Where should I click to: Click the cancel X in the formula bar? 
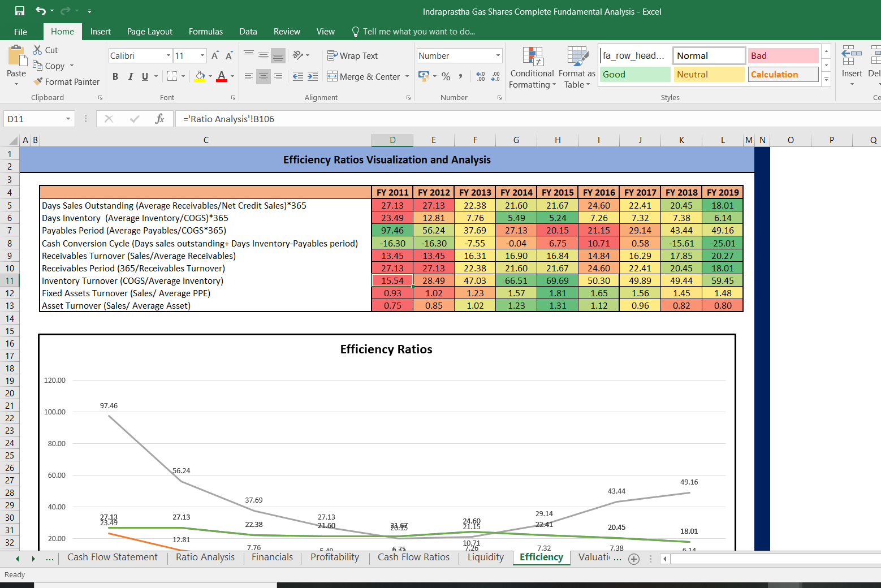109,119
